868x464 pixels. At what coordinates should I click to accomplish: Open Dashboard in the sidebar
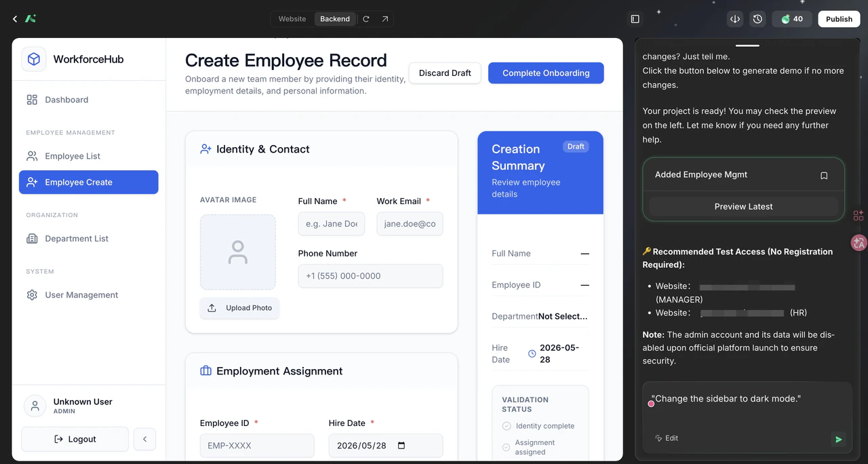pyautogui.click(x=89, y=100)
